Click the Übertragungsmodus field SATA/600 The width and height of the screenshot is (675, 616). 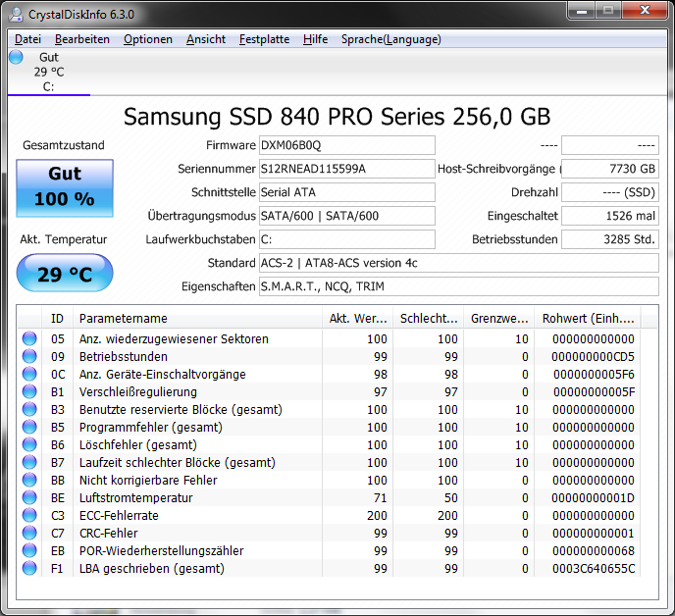click(x=347, y=216)
